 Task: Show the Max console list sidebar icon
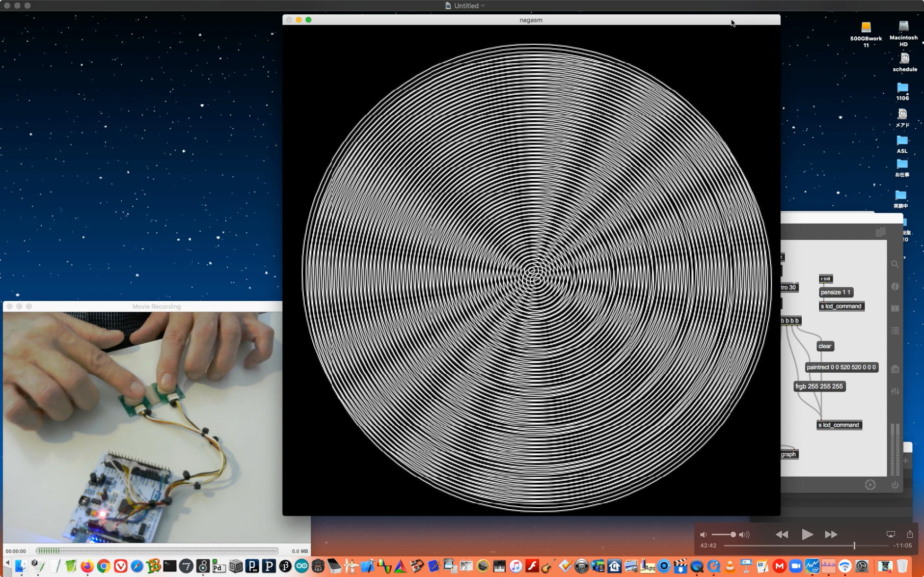tap(895, 331)
